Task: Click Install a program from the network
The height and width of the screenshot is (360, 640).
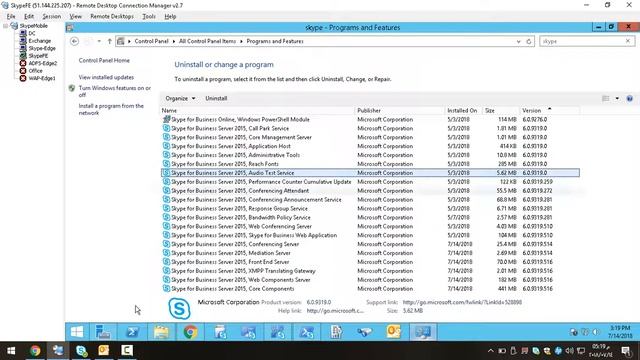Action: coord(111,109)
